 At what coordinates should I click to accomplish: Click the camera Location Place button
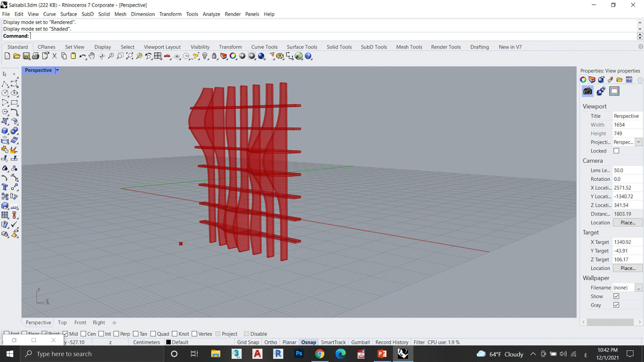pyautogui.click(x=628, y=222)
